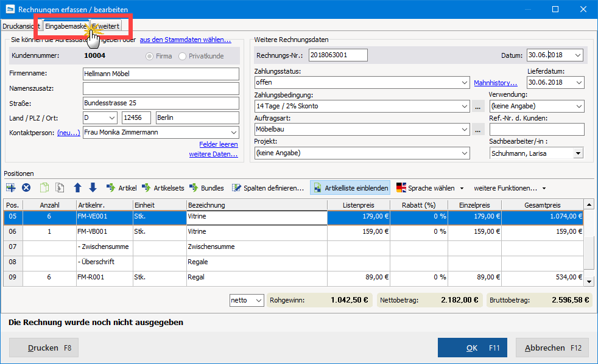Switch to Eingabemaske tab
Image resolution: width=598 pixels, height=364 pixels.
point(66,26)
